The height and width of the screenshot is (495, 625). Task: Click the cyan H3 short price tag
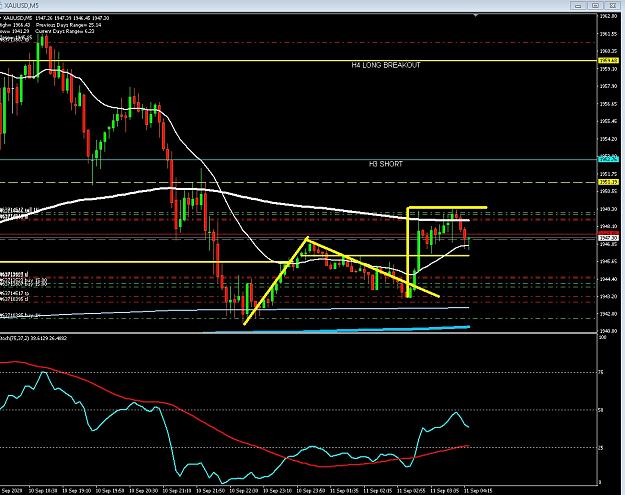point(608,159)
